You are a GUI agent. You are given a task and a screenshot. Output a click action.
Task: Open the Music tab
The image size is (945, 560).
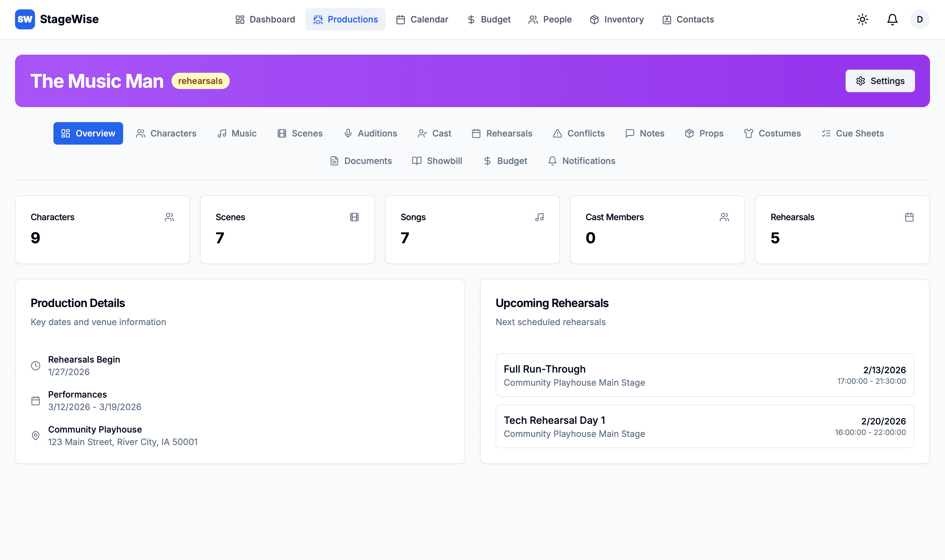pyautogui.click(x=237, y=133)
